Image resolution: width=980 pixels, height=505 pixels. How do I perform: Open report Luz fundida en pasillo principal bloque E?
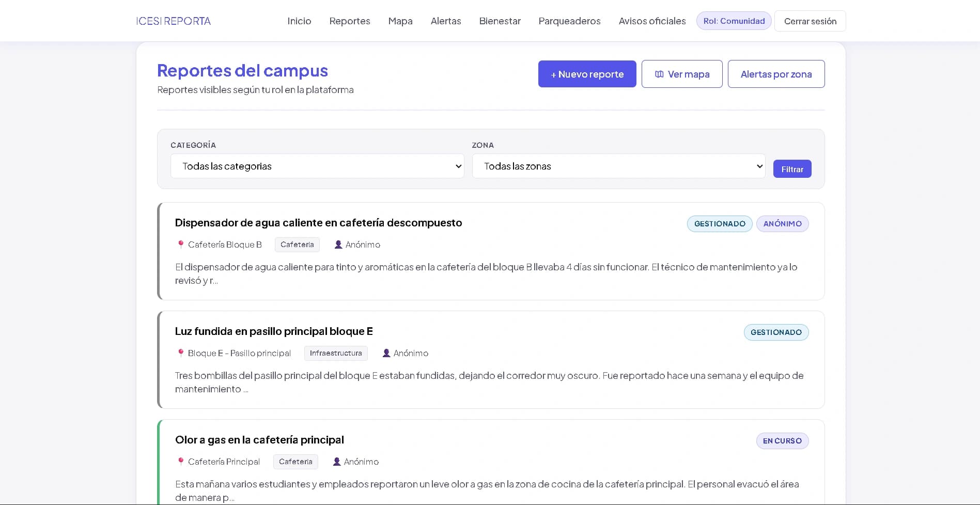coord(274,331)
